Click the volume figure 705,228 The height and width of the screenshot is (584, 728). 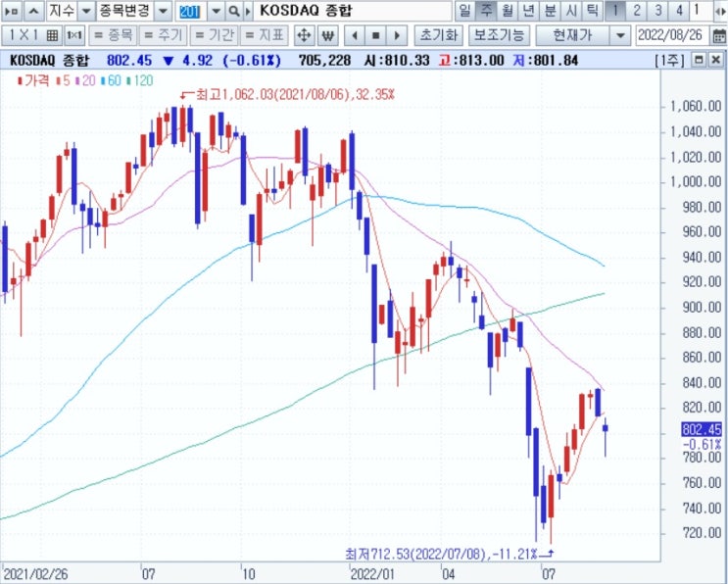point(324,61)
